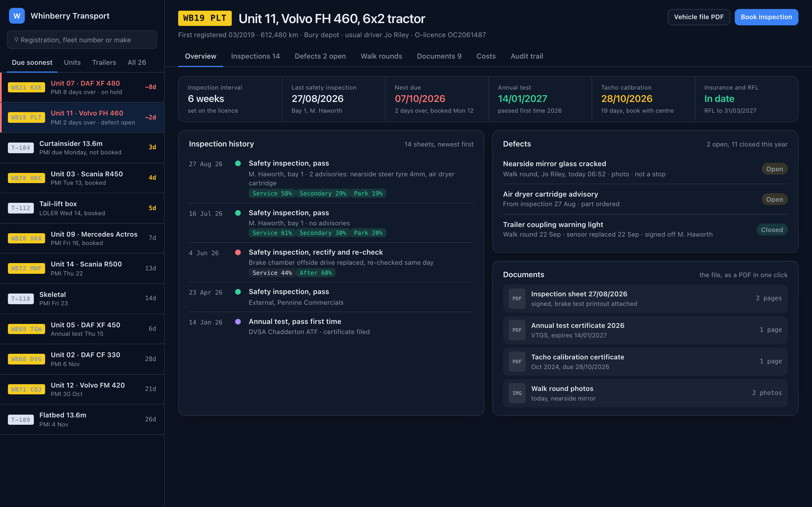Open the PDF icon for Inspection sheet 27/08/2026
Viewport: 812px width, 507px height.
[517, 299]
